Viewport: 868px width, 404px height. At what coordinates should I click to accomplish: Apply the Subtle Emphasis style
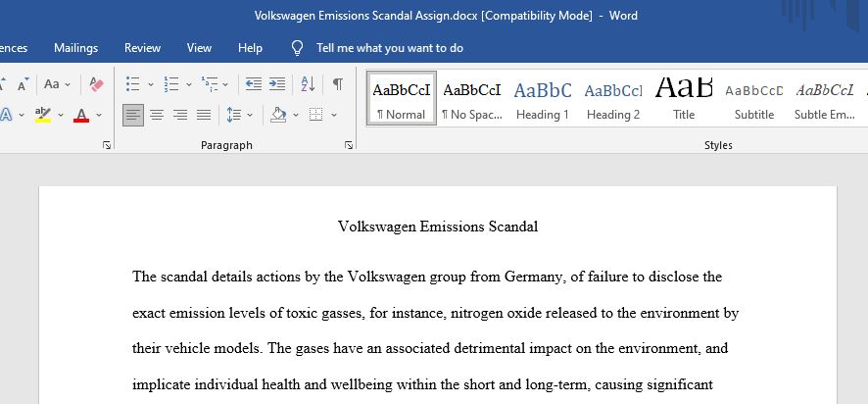pyautogui.click(x=824, y=98)
